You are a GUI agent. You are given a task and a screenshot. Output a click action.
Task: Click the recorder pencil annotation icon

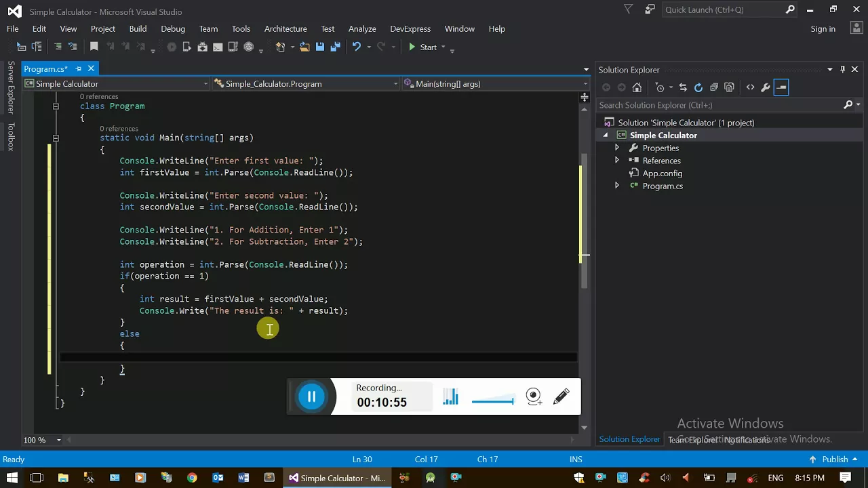pos(561,397)
